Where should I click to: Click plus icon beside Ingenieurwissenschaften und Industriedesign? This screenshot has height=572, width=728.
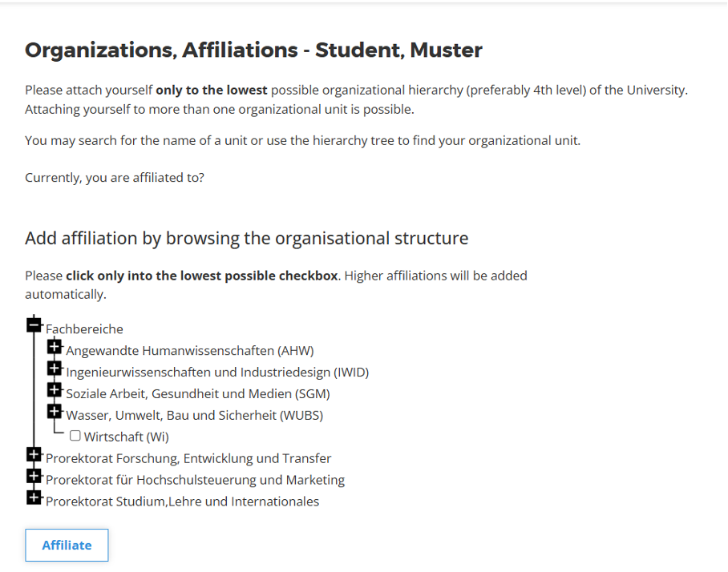(x=55, y=368)
